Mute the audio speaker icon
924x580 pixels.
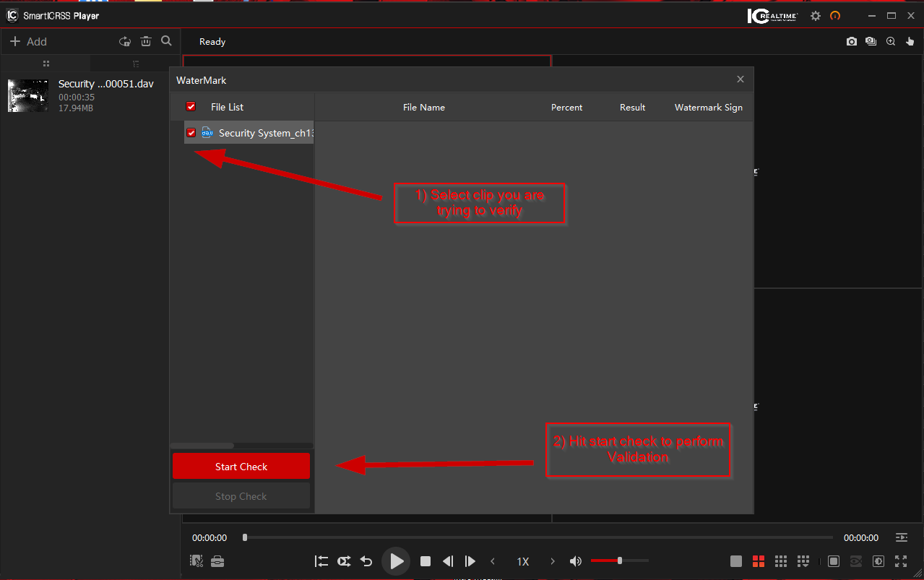coord(575,560)
